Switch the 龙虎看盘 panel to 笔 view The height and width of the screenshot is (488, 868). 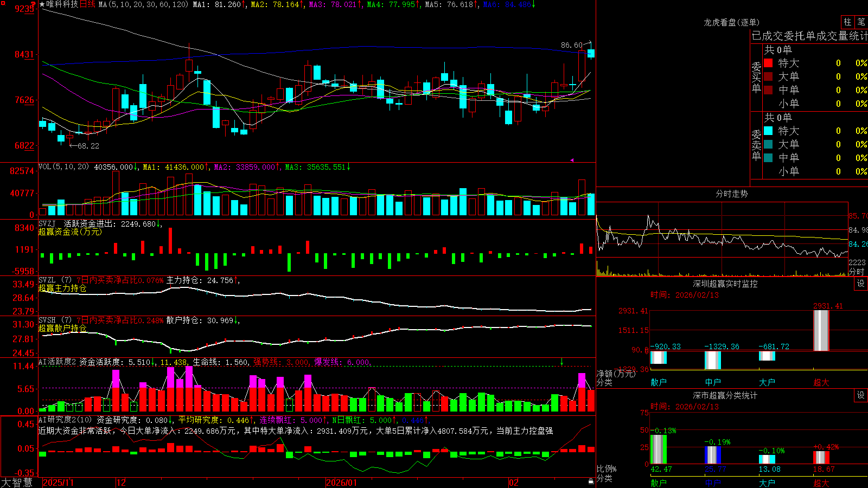(x=861, y=22)
